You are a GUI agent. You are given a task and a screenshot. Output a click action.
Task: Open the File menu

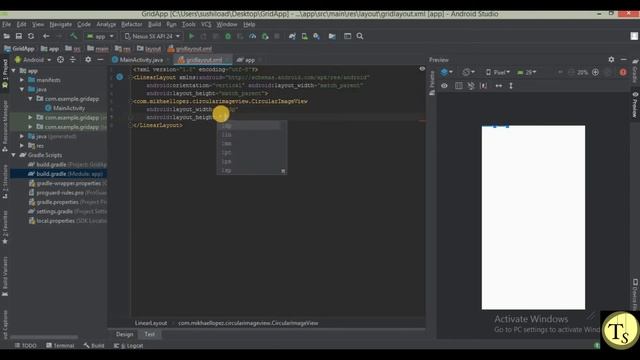[7, 24]
